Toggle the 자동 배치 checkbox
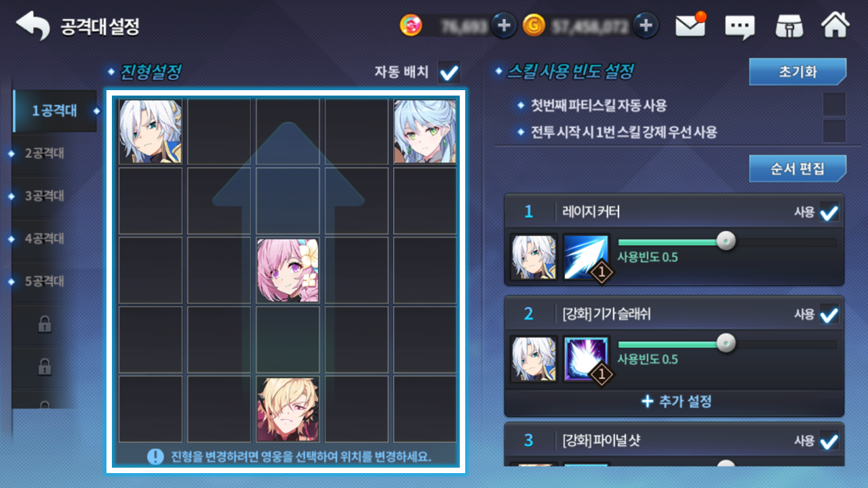 click(x=449, y=72)
